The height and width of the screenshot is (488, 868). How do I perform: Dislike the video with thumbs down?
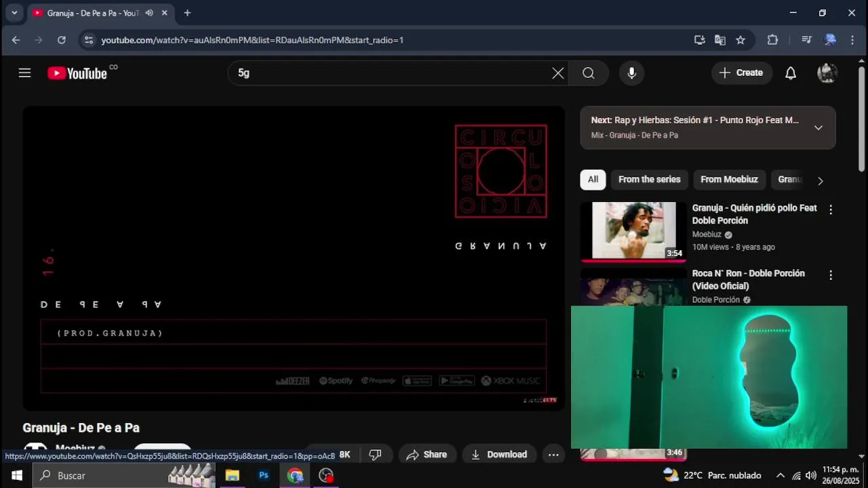375,455
